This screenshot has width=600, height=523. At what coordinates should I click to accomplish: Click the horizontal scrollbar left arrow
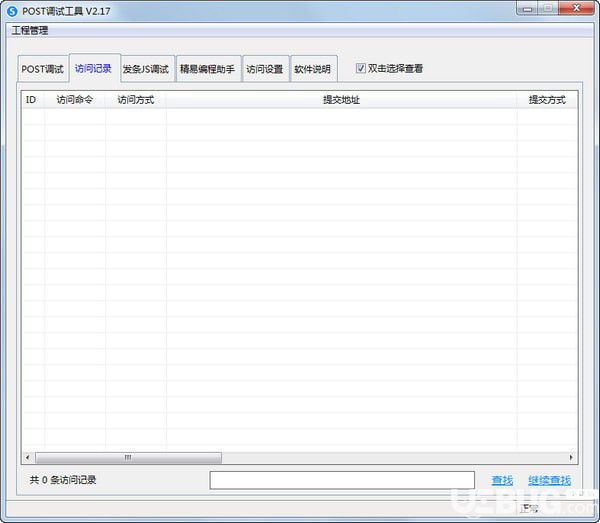click(x=28, y=457)
